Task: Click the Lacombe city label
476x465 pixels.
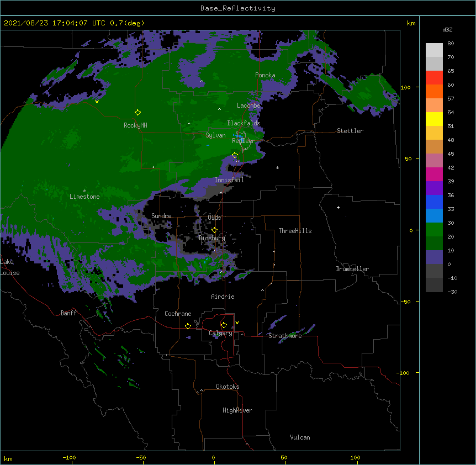Action: click(248, 105)
